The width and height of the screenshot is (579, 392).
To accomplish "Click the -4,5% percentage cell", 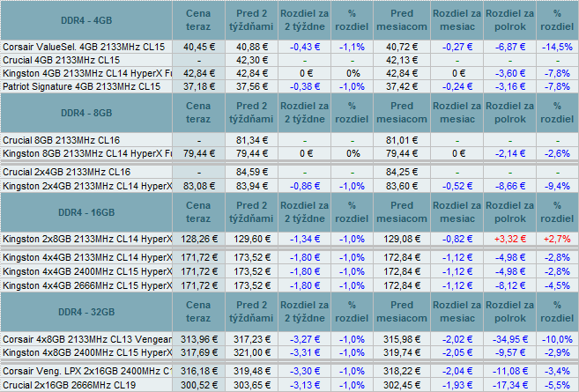I will [557, 285].
